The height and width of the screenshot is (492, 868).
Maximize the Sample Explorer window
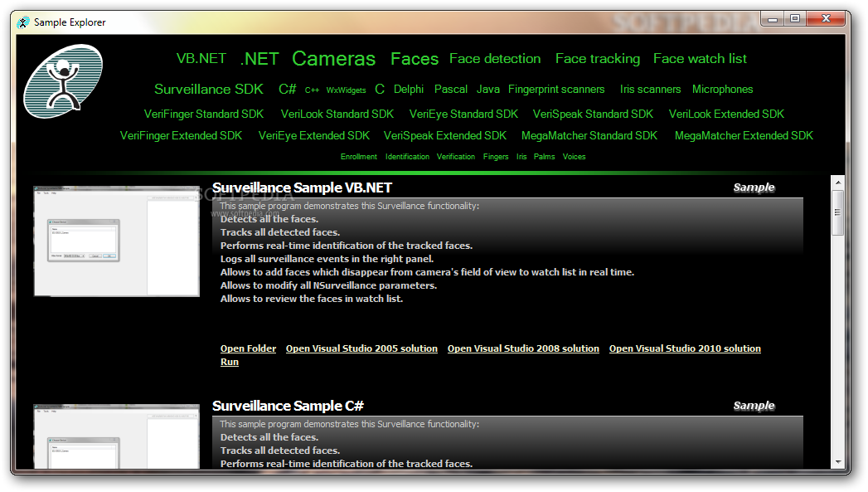coord(795,19)
